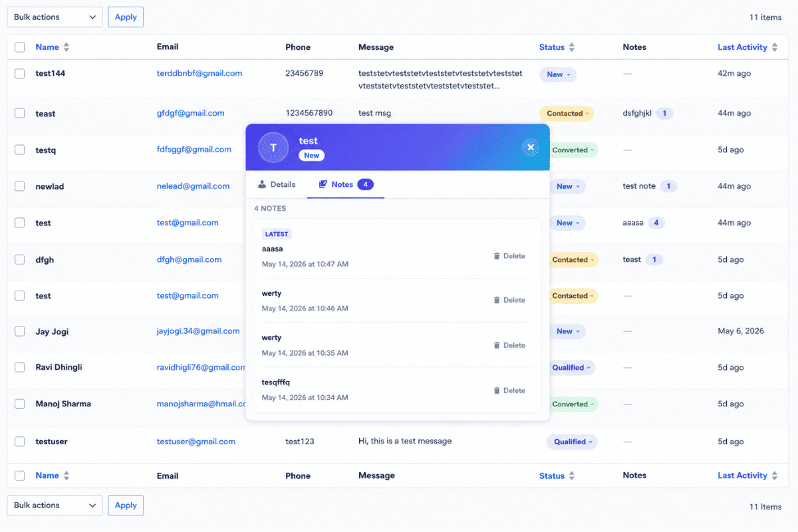
Task: Sort by Last Activity using top header arrows
Action: (774, 47)
